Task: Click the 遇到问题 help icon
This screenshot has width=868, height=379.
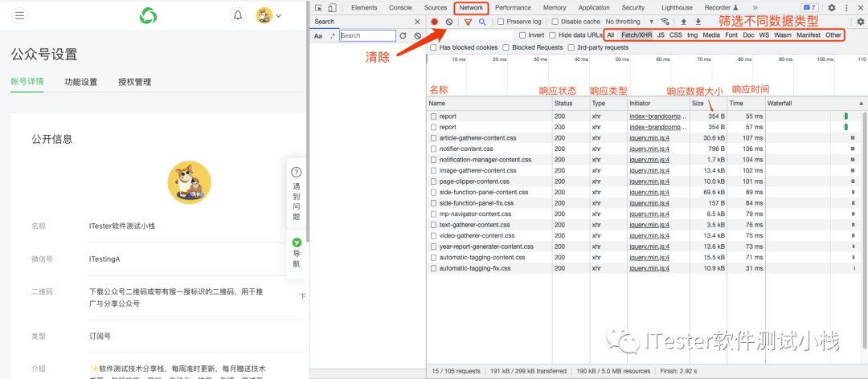Action: (x=297, y=172)
